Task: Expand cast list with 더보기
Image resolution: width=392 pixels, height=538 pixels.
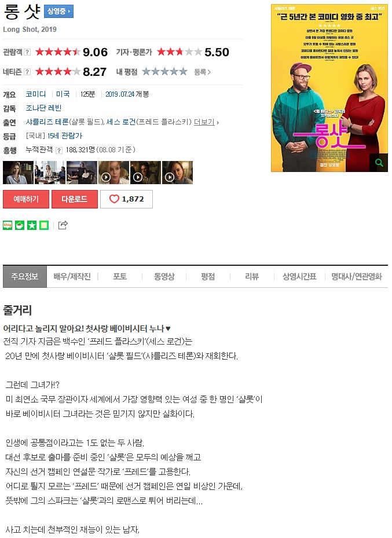Action: [x=206, y=122]
